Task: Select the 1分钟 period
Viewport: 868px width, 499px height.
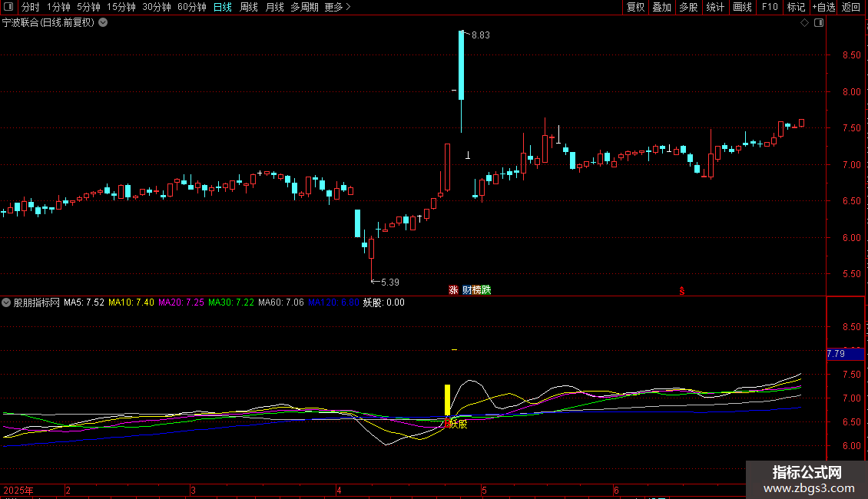Action: point(58,7)
